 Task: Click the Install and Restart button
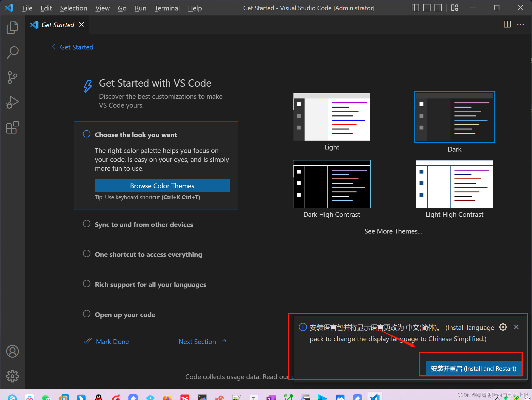473,368
